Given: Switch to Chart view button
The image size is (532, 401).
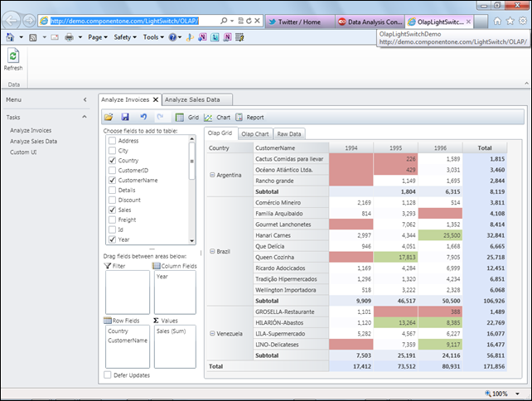Looking at the screenshot, I should 217,118.
